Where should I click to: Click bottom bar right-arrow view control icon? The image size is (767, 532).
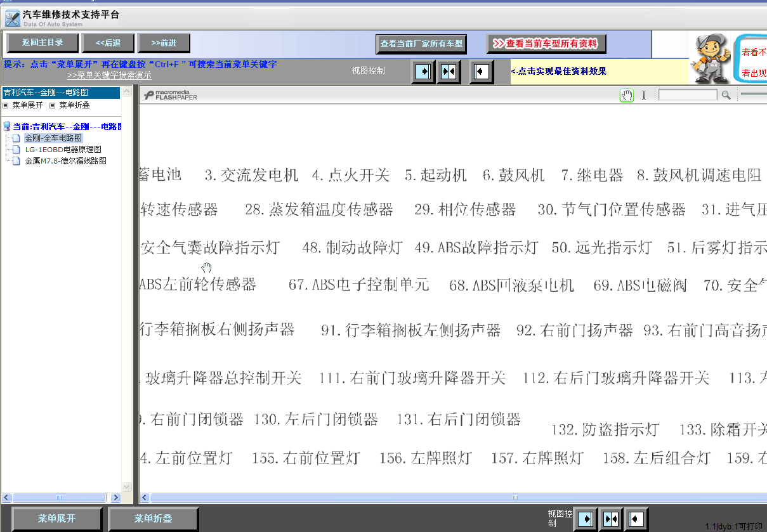point(586,519)
